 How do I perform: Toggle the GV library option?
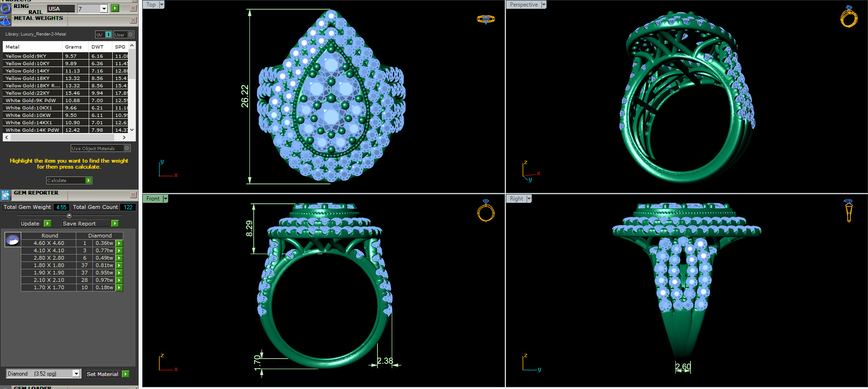coord(103,35)
